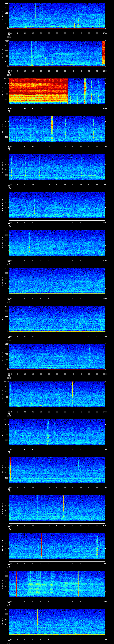This screenshot has width=114, height=644.
Task: Select the spectrogram panel starting at 13:21:00
Action: [x=57, y=205]
